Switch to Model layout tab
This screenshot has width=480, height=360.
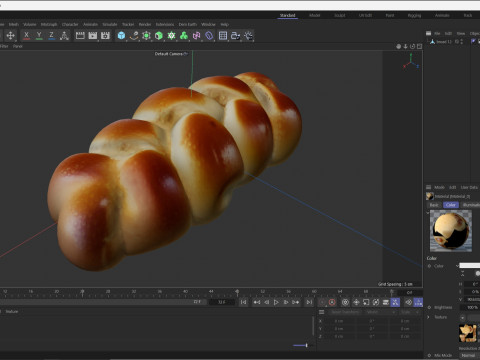coord(314,15)
